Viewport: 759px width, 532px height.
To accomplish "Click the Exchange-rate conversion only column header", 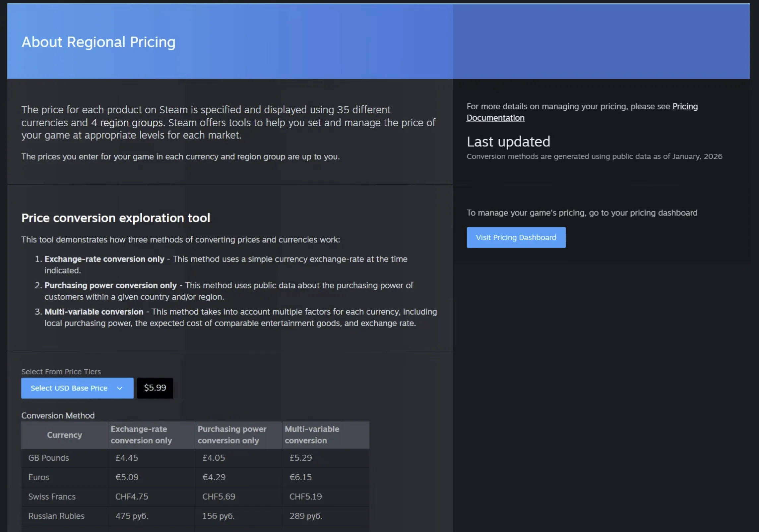I will point(141,435).
